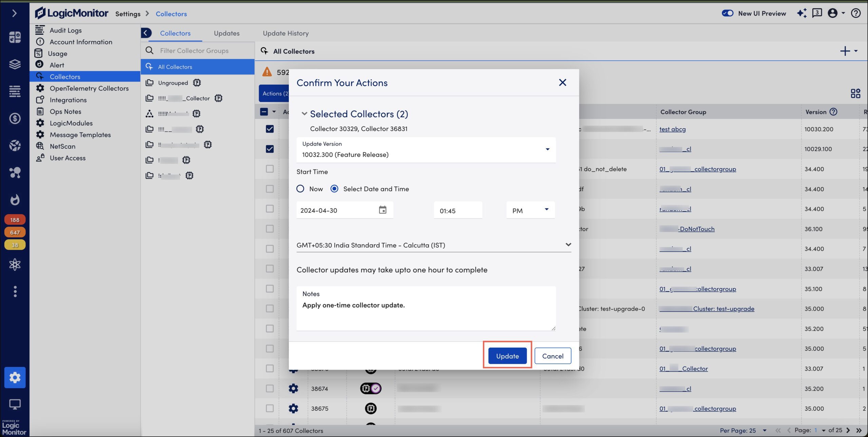
Task: Open gear settings for collector 38675
Action: point(293,409)
